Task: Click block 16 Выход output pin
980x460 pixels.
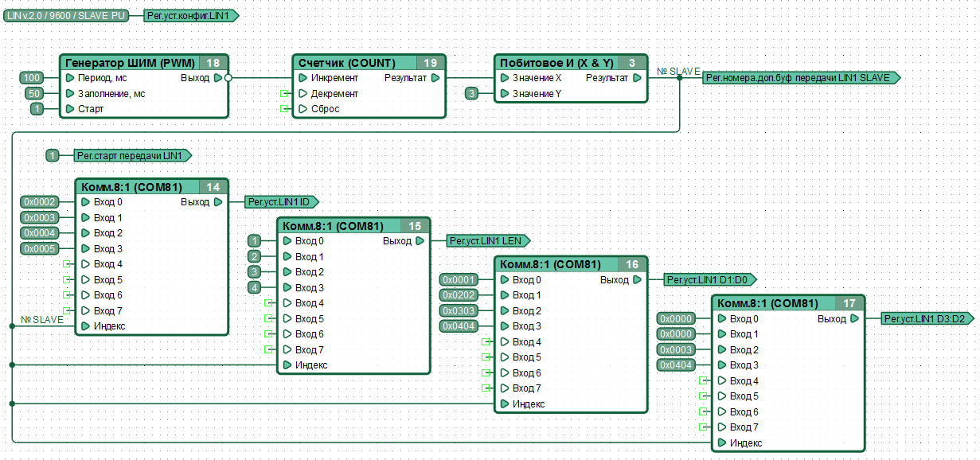Action: coord(637,280)
